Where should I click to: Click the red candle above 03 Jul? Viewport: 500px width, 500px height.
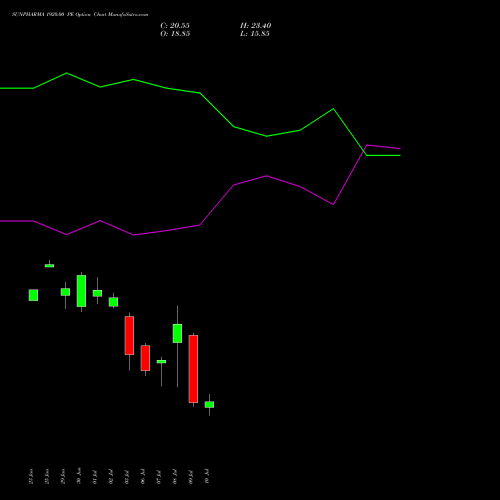[x=129, y=335]
